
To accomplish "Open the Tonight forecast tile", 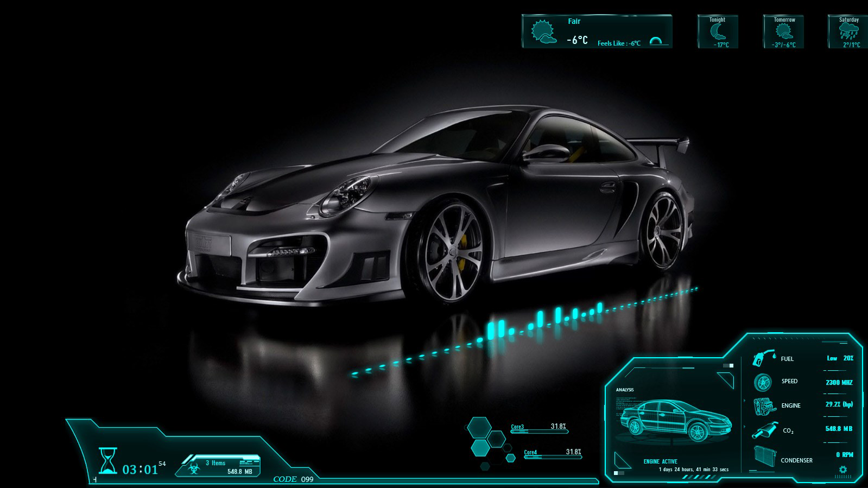I will (718, 32).
